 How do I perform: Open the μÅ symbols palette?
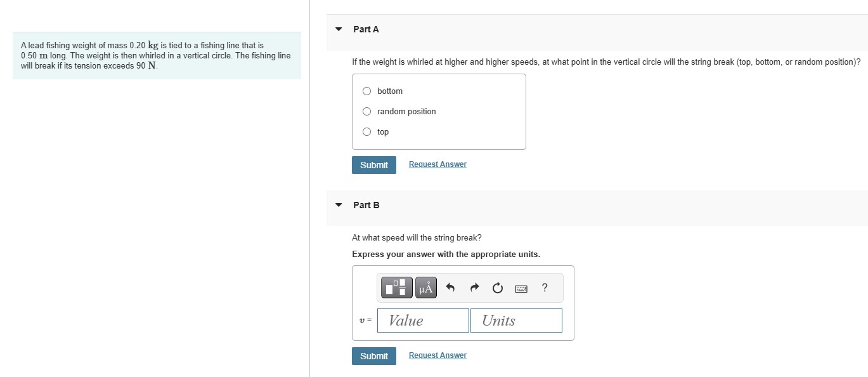pyautogui.click(x=427, y=288)
